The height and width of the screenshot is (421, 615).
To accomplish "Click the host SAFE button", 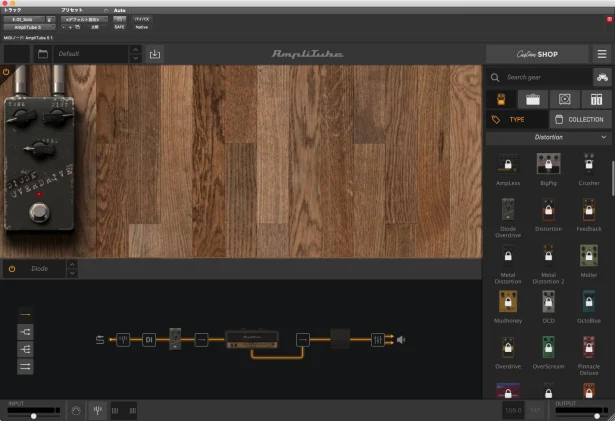I will [x=120, y=27].
